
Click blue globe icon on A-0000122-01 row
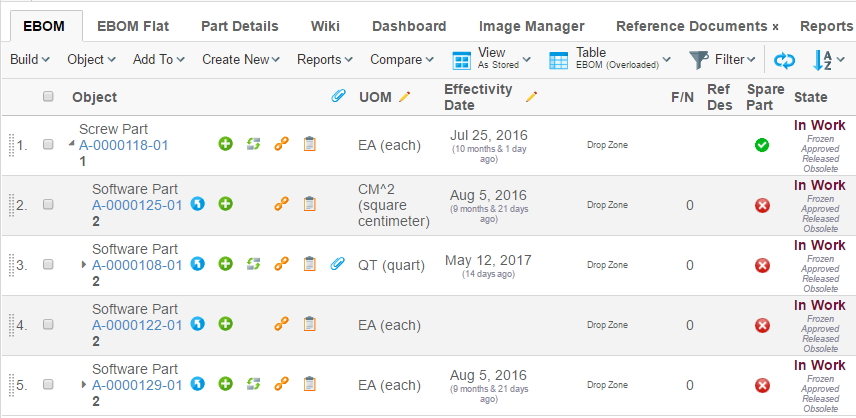point(198,324)
